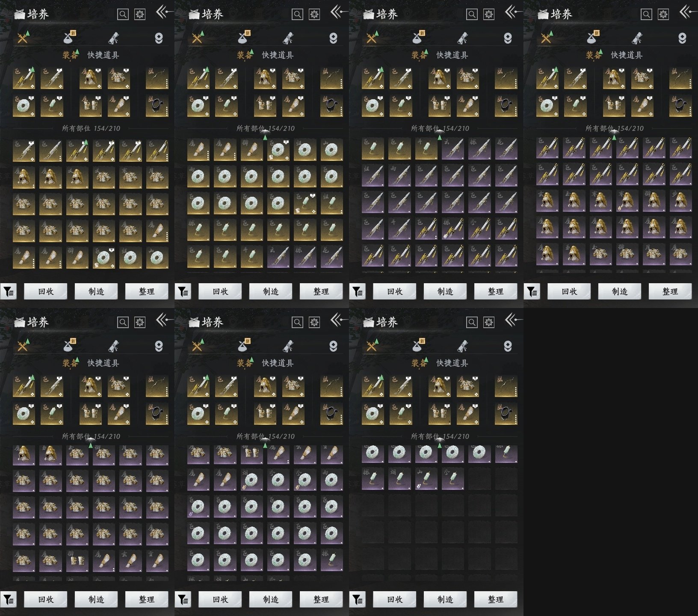The width and height of the screenshot is (698, 616).
Task: Select 装备 sub-tab in top-left panel
Action: pyautogui.click(x=70, y=55)
